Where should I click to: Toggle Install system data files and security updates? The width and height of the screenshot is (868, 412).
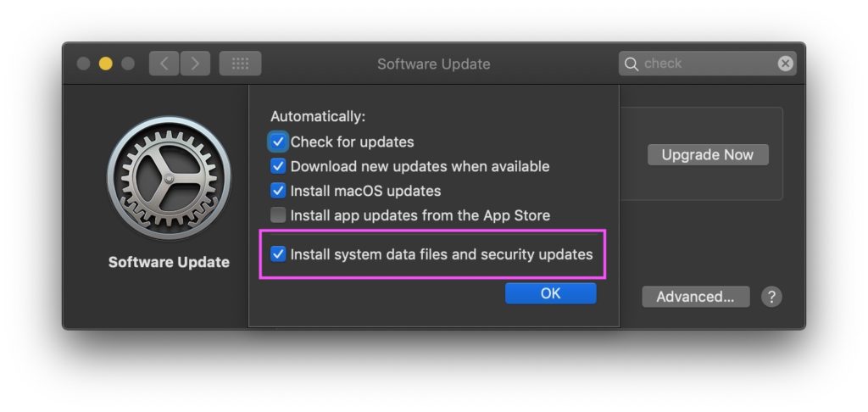pyautogui.click(x=278, y=253)
